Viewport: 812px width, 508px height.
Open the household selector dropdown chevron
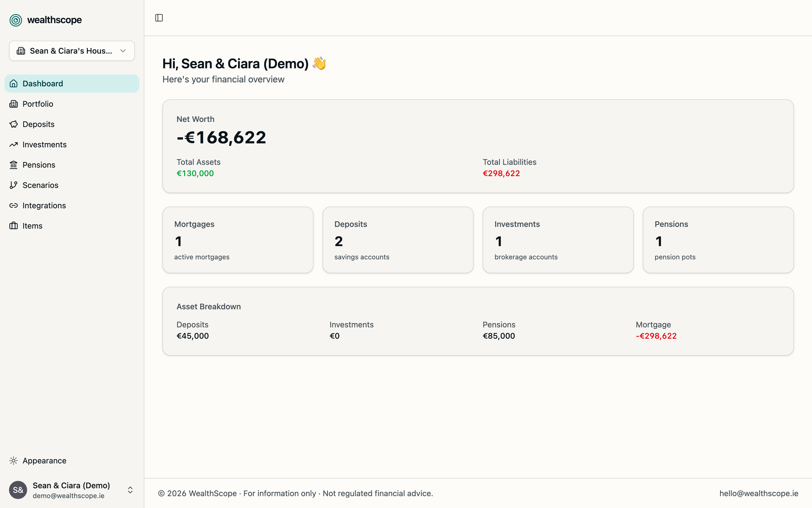pyautogui.click(x=123, y=51)
